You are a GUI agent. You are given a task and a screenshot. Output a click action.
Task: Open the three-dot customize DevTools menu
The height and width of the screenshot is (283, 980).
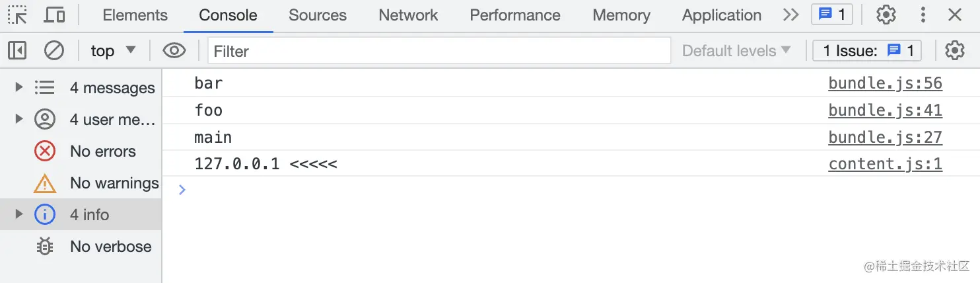[x=923, y=15]
